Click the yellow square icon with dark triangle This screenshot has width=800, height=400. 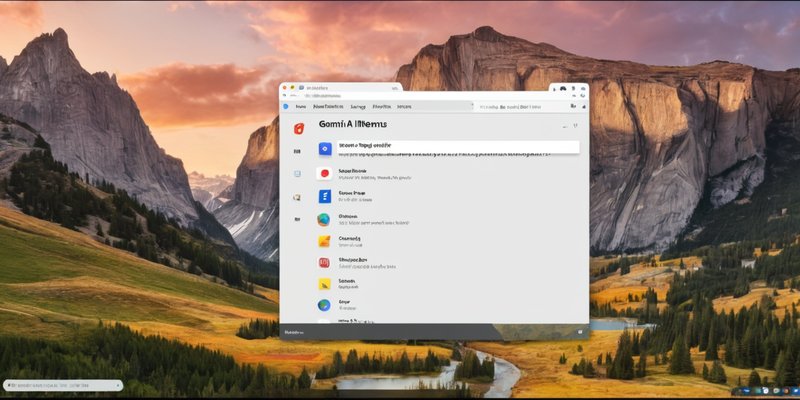pos(324,284)
